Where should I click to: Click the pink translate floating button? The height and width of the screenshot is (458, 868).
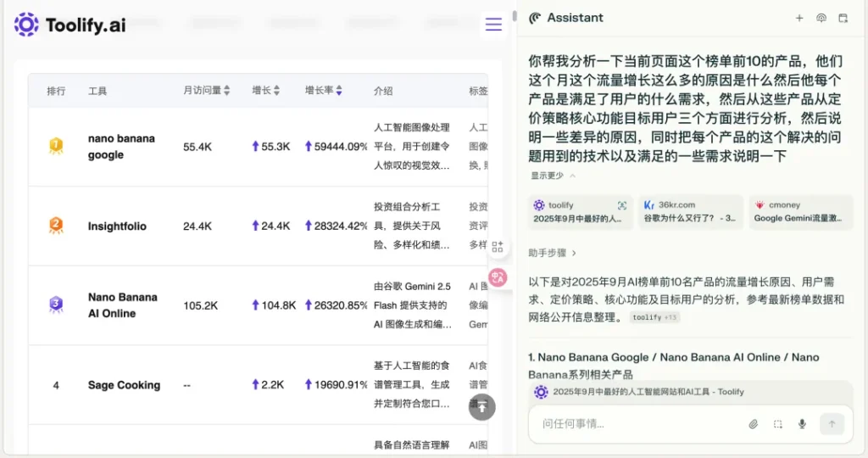498,277
